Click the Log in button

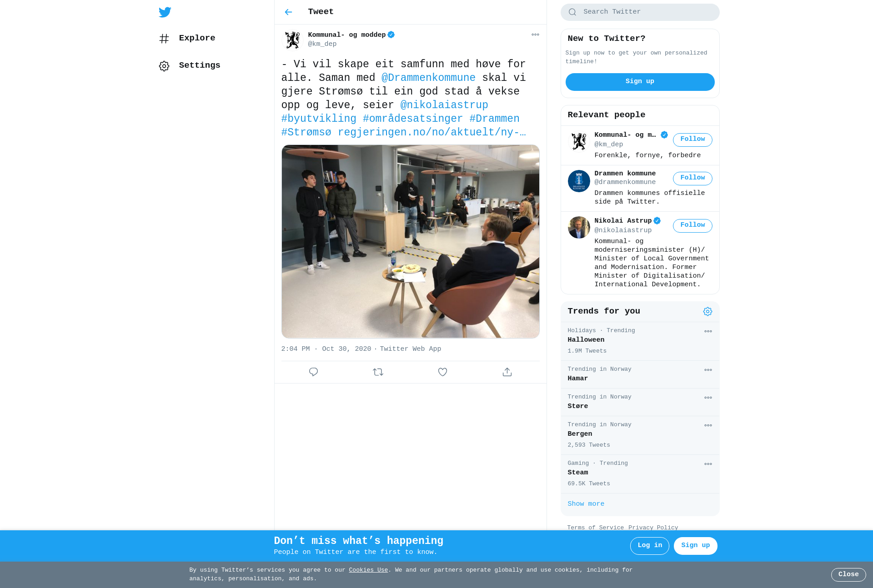point(649,546)
